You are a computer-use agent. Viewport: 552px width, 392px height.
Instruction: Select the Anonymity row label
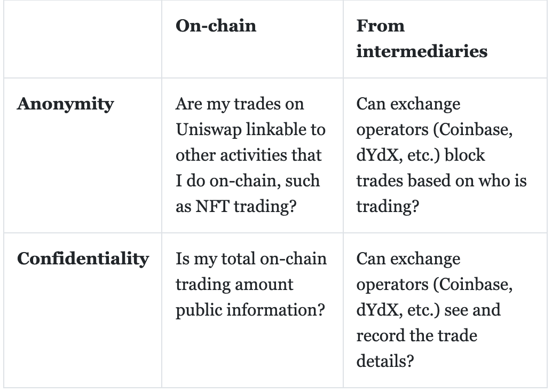(66, 104)
